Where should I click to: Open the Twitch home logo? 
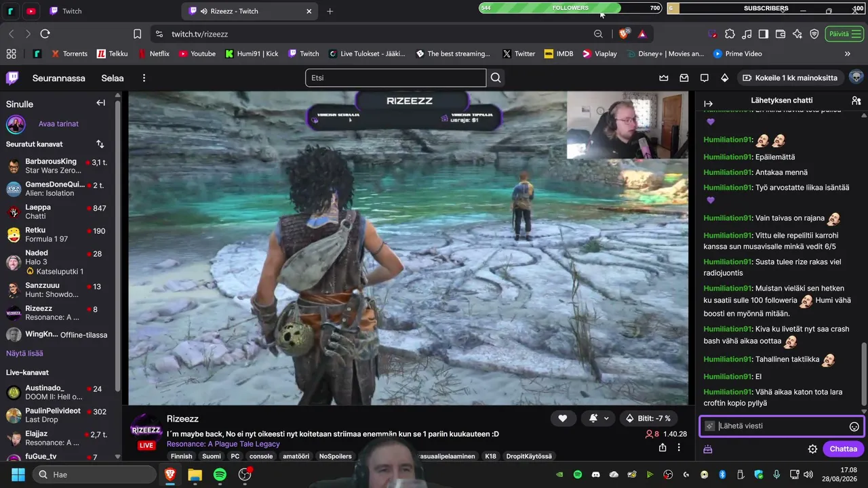(x=12, y=78)
